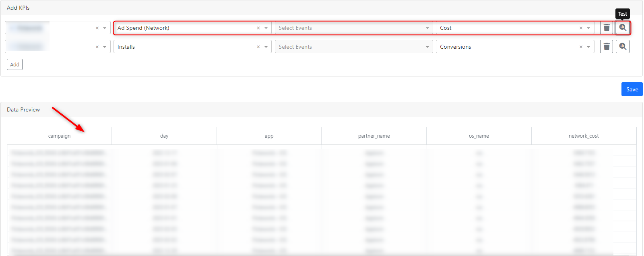This screenshot has height=256, width=644.
Task: Clear the Installs selection
Action: (x=258, y=47)
